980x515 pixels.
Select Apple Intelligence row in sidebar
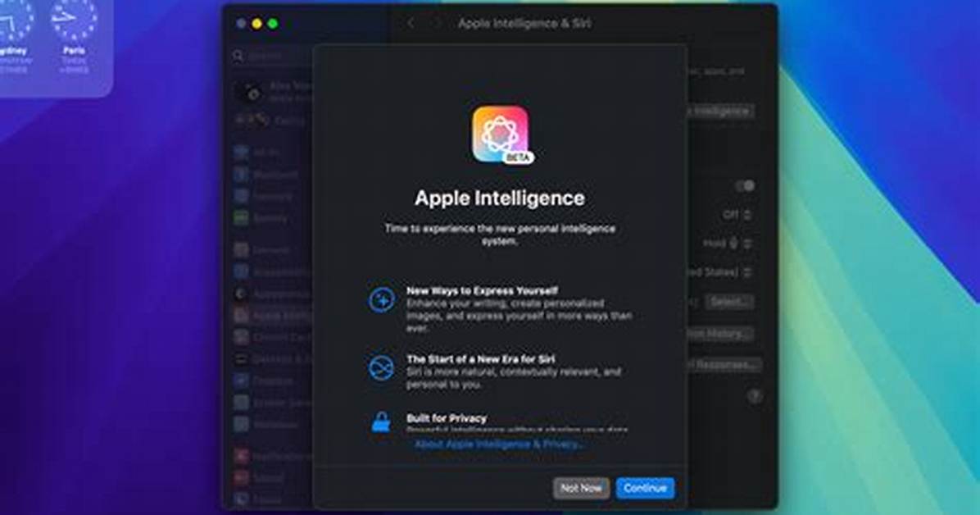273,316
